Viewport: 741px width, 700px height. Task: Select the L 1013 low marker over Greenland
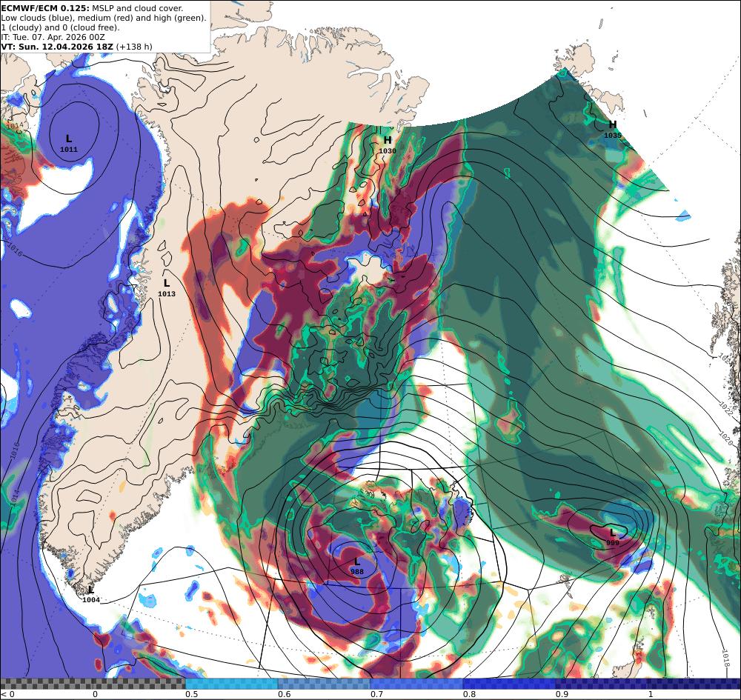pos(166,287)
